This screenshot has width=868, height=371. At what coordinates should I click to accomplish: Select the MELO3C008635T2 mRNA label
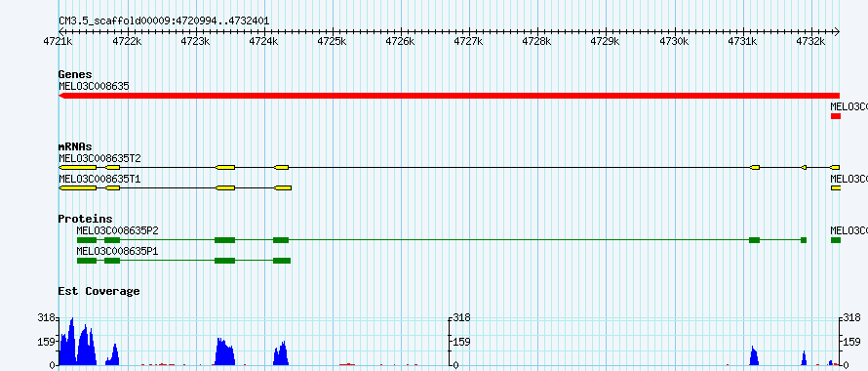point(99,158)
